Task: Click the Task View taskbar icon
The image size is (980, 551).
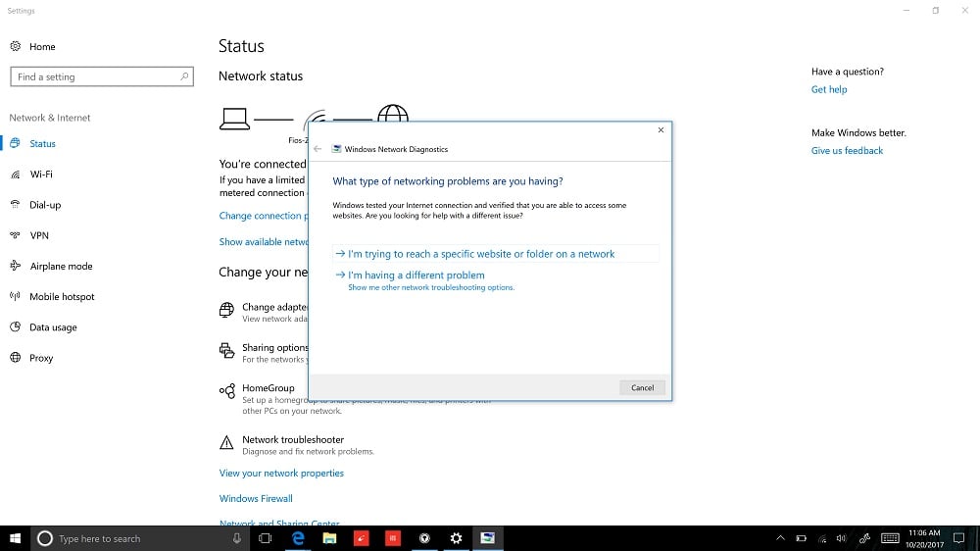Action: point(265,538)
